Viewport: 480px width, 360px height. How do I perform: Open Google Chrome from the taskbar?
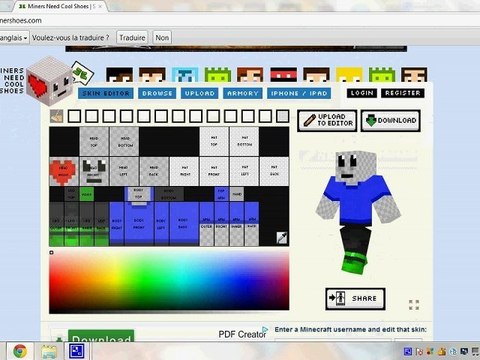[20, 351]
